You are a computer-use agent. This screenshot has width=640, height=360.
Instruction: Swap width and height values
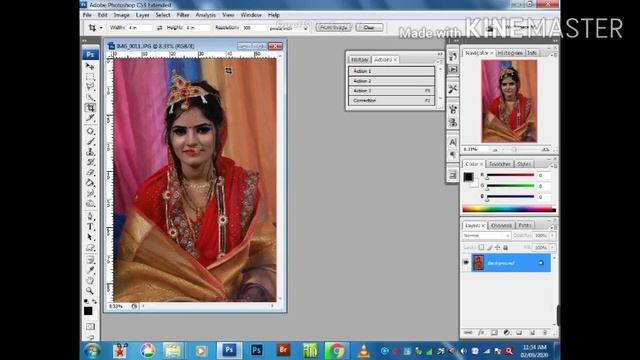(x=160, y=28)
